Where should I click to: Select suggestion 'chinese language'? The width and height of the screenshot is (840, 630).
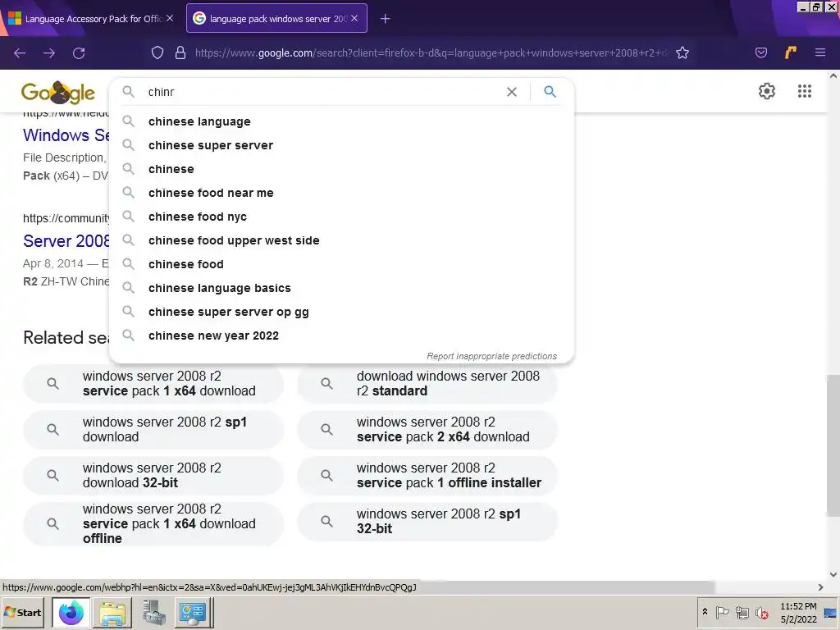[342, 121]
